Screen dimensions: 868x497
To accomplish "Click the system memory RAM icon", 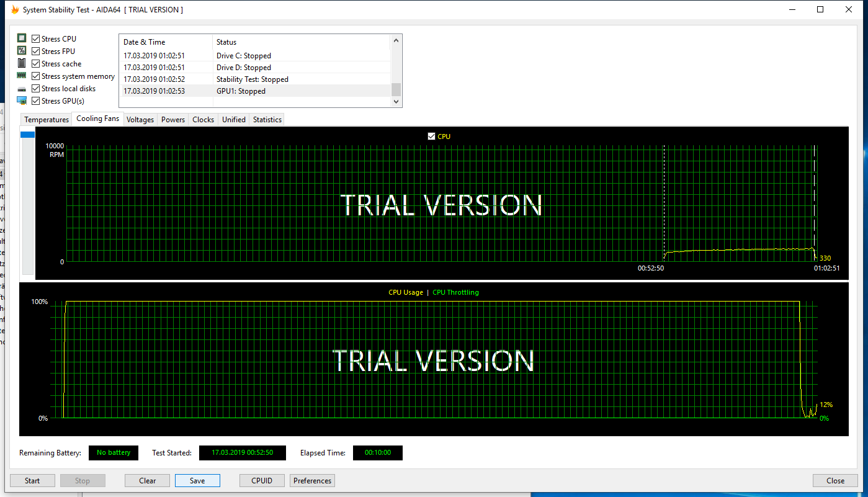I will click(x=22, y=76).
